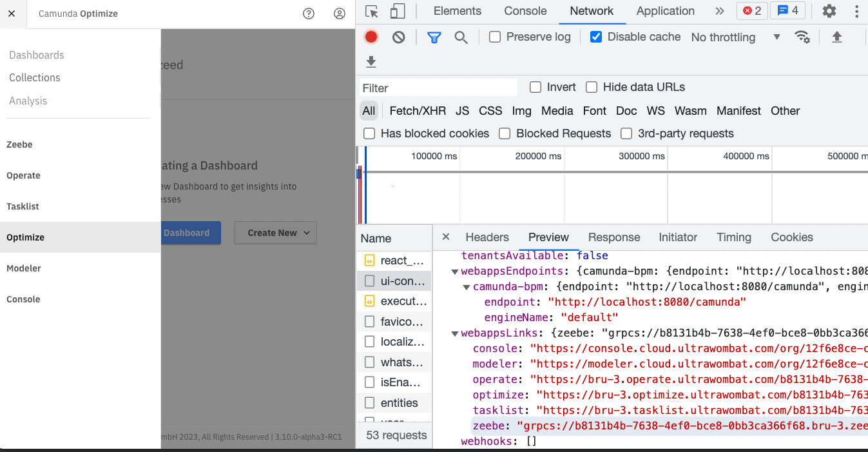Toggle the network filter funnel icon
Viewport: 868px width, 452px height.
point(434,37)
